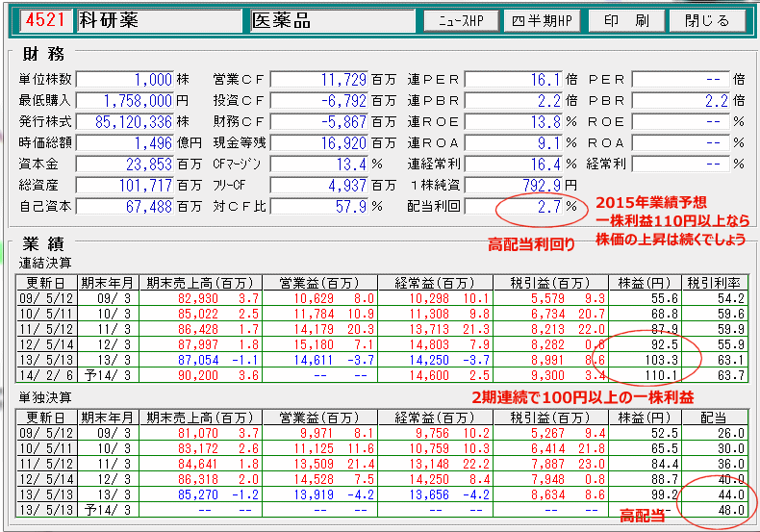Viewport: 760px width, 532px height.
Task: Click the industry field 医薬品
Action: click(333, 20)
